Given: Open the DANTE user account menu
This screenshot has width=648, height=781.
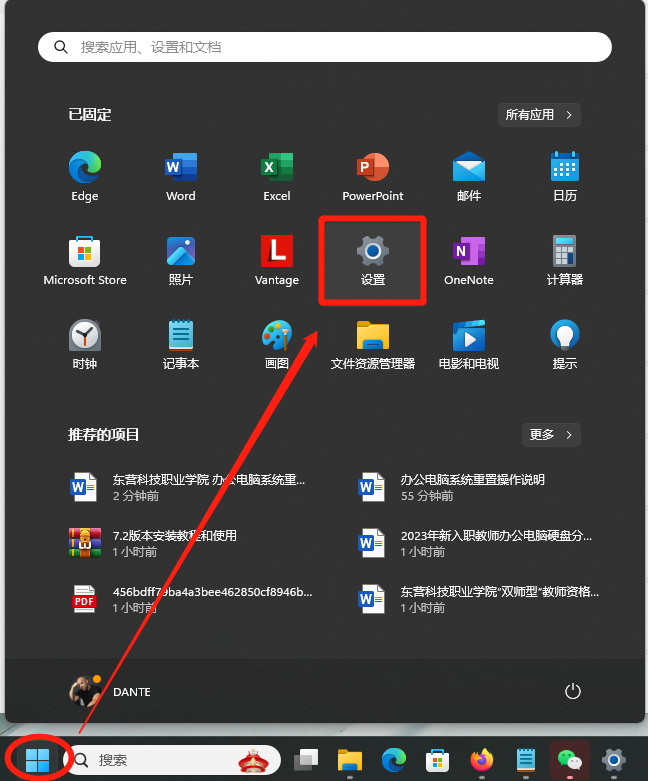Looking at the screenshot, I should pos(110,691).
